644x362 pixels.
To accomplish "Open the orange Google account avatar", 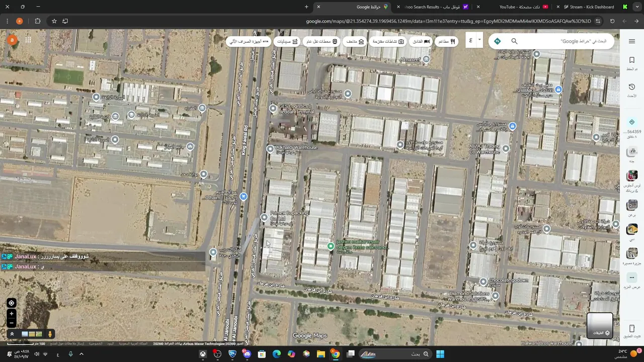I will pyautogui.click(x=12, y=40).
